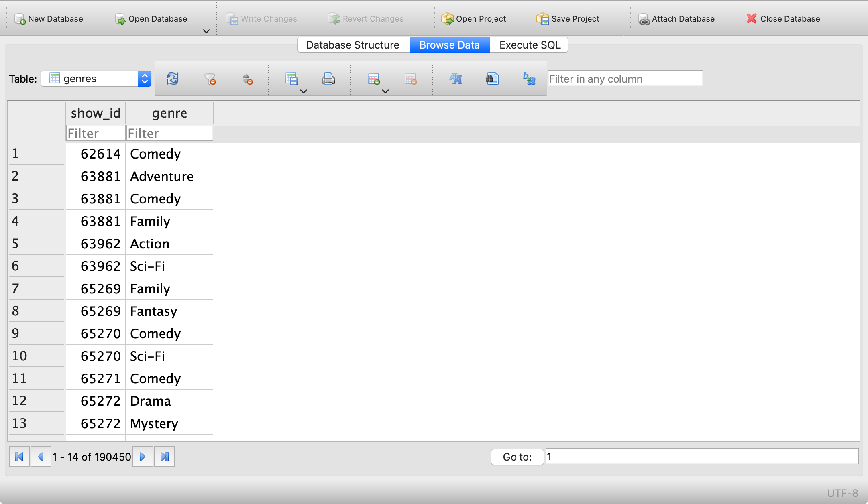Clear all column filters
The image size is (868, 504).
coord(210,79)
